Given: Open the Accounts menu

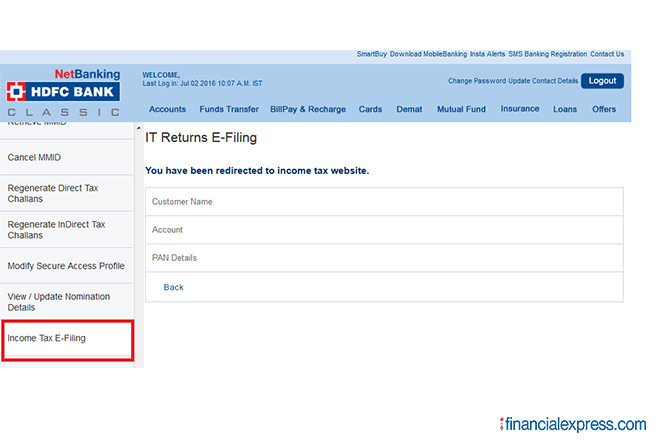Looking at the screenshot, I should point(167,109).
